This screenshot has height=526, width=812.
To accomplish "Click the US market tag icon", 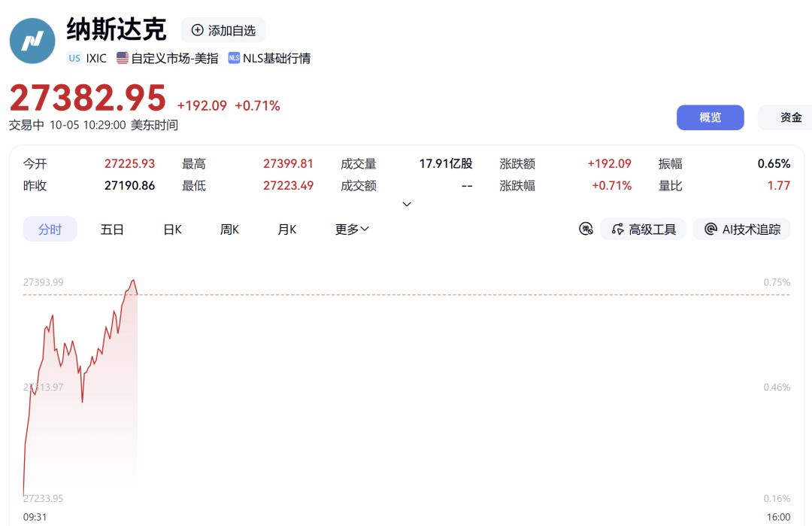I will pos(74,58).
